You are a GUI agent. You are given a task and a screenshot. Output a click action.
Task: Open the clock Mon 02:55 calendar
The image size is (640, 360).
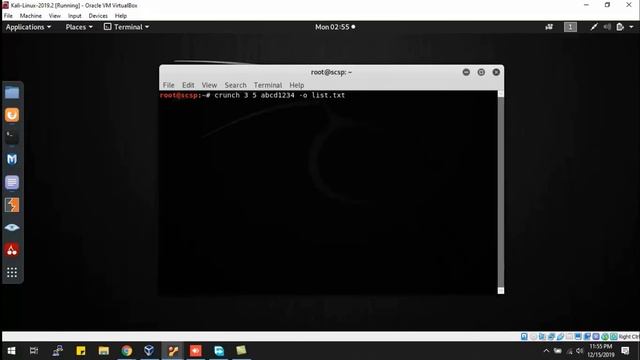point(335,27)
